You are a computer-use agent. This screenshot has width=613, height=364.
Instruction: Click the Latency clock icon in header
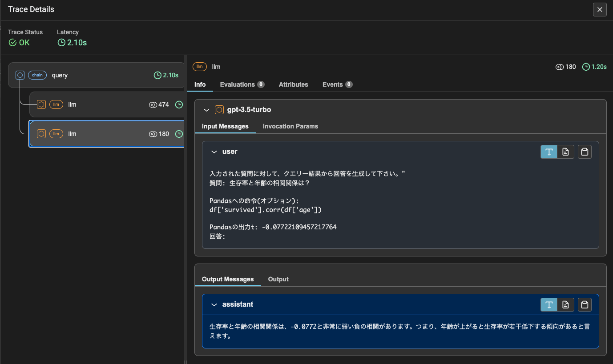61,43
